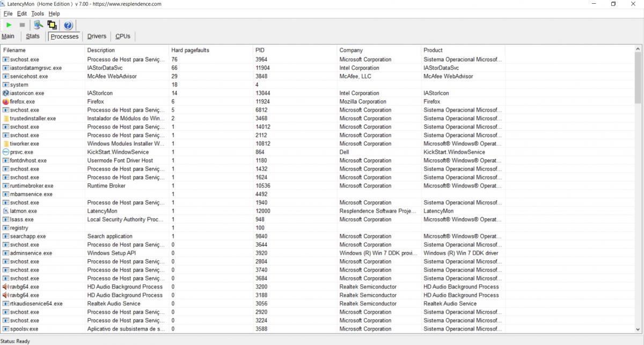Viewport: 644px width, 345px height.
Task: Click the speaker icon in the PID 3200 row
Action: tap(6, 287)
